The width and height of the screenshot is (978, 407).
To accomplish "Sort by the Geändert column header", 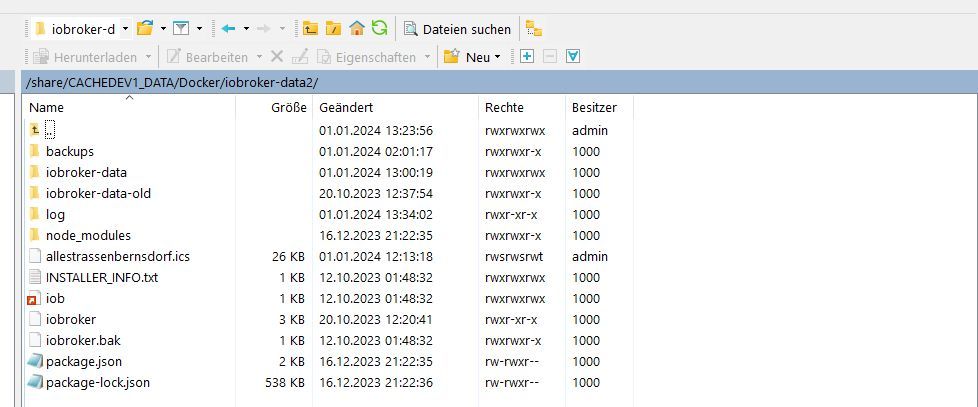I will point(395,107).
